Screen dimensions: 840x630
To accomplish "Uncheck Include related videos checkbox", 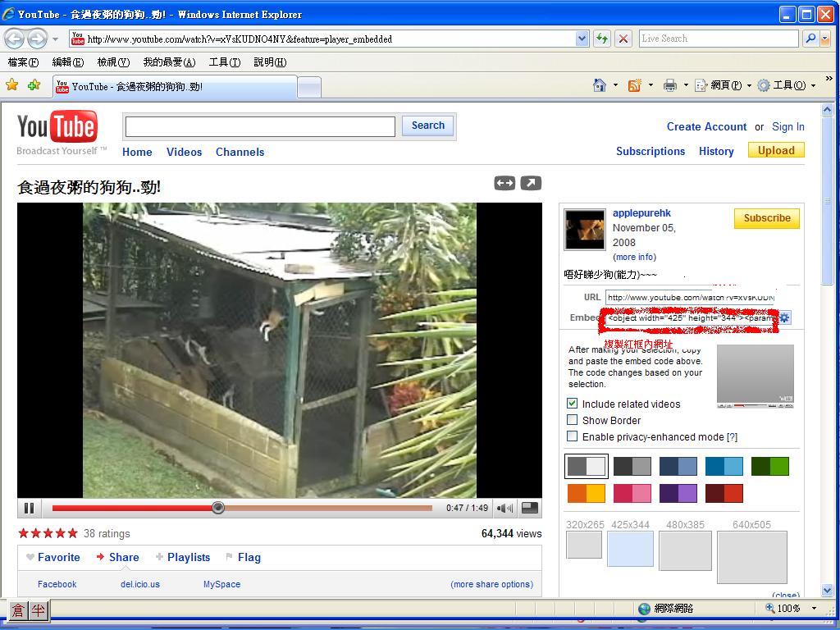I will [572, 404].
